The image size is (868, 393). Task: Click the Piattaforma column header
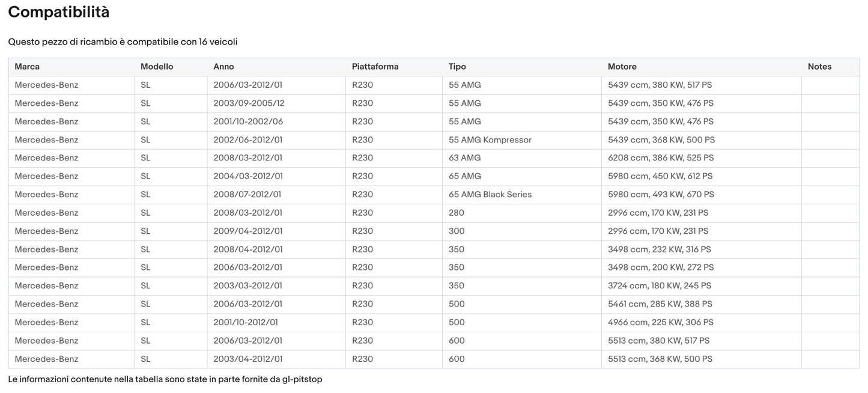click(x=375, y=67)
